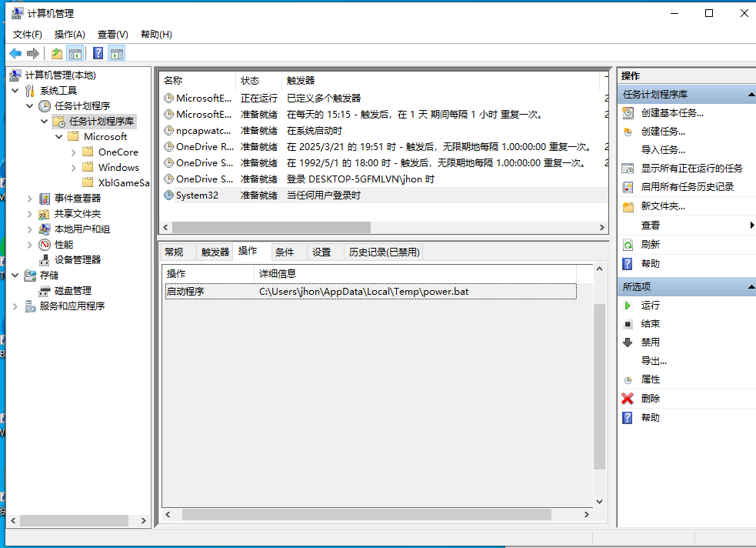Screen dimensions: 756x548
Task: Toggle the console tree pane toolbar icon
Action: [75, 53]
